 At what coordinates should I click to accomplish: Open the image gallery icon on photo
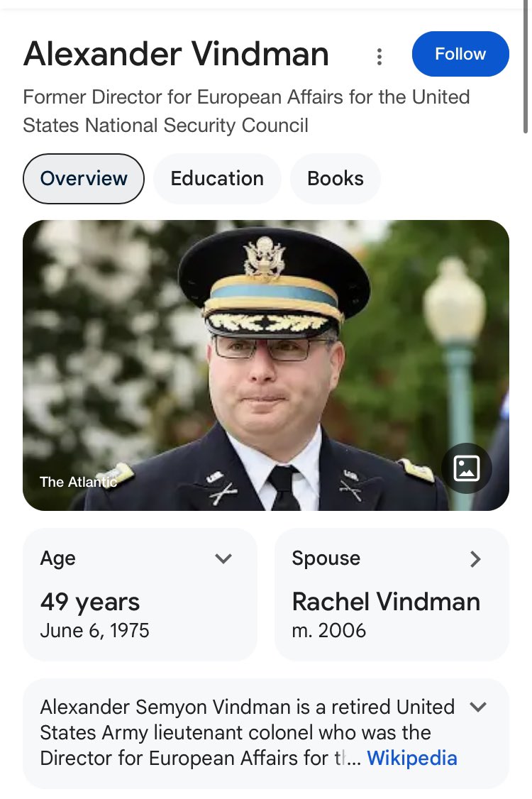[466, 468]
